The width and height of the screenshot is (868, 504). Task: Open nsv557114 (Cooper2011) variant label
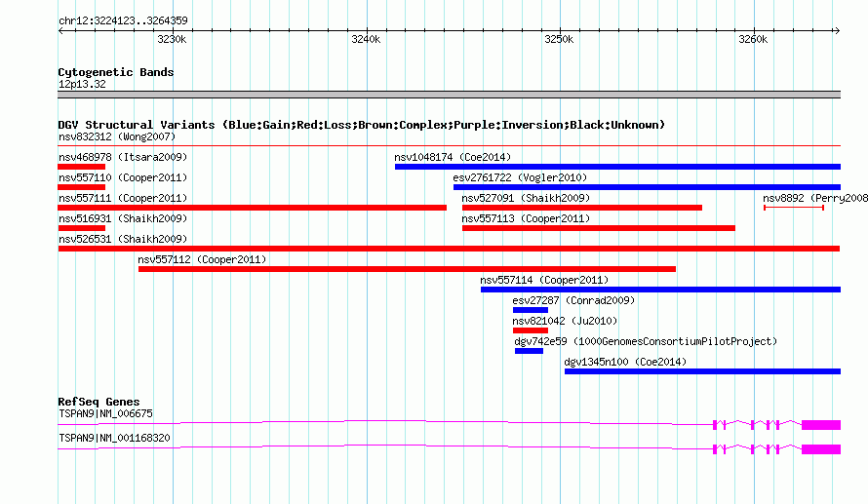[x=544, y=280]
